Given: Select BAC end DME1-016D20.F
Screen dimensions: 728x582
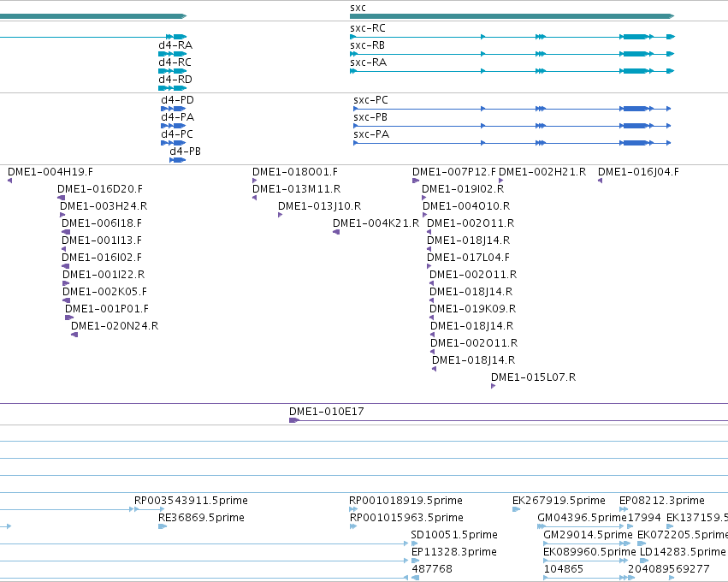Looking at the screenshot, I should click(100, 189).
